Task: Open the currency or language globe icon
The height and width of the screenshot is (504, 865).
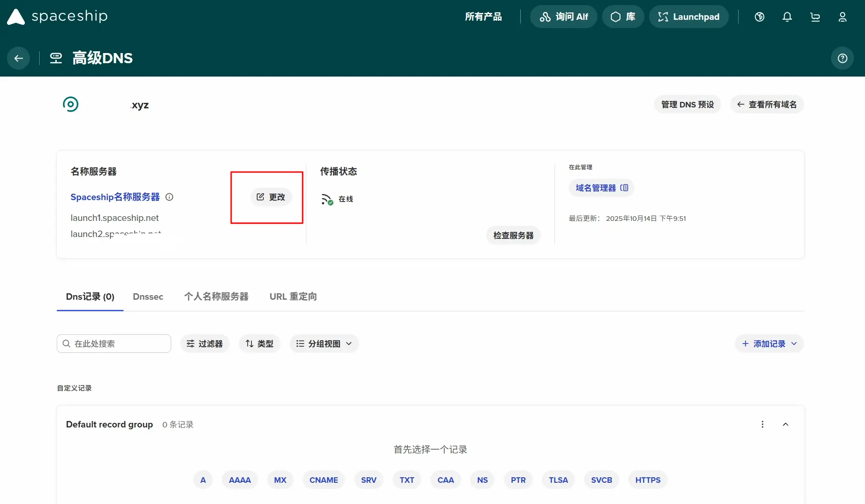Action: (x=759, y=17)
